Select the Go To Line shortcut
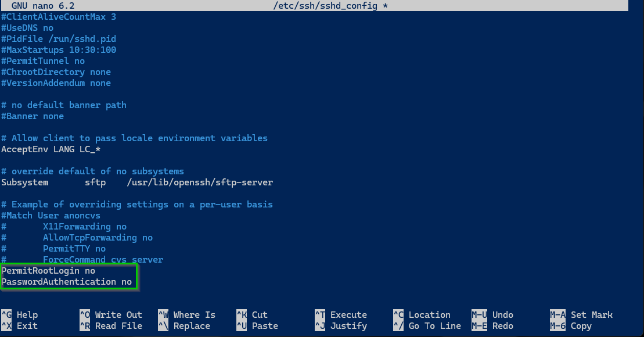Viewport: 644px width, 337px height. pyautogui.click(x=427, y=326)
